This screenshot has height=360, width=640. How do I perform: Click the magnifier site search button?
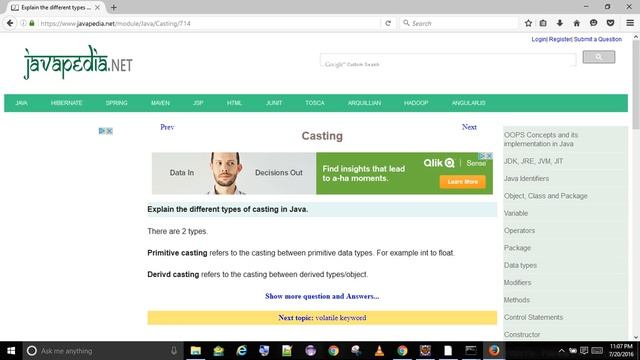[599, 57]
